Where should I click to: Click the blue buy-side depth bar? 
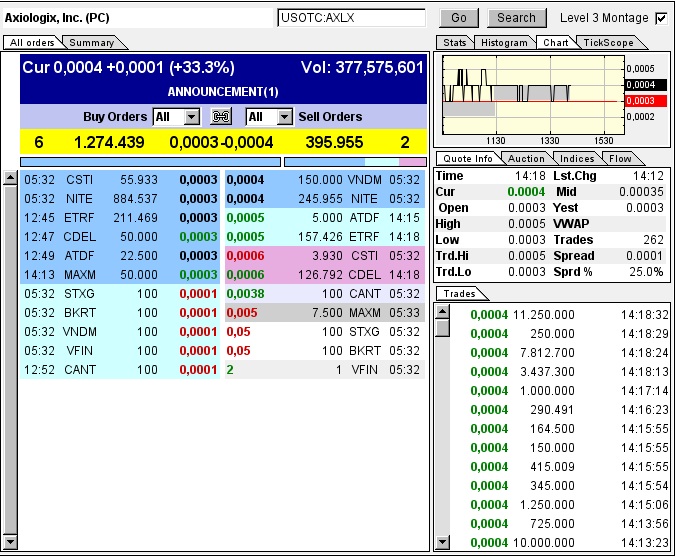point(151,161)
